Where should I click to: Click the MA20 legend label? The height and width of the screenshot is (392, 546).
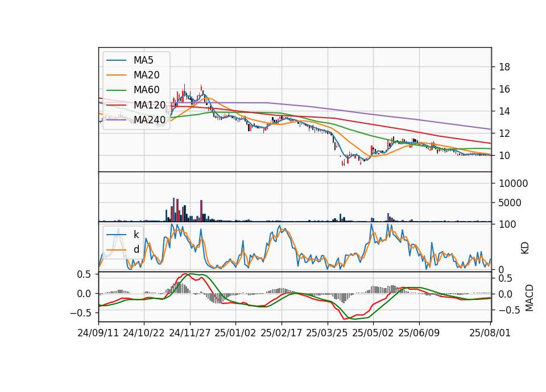tap(146, 75)
